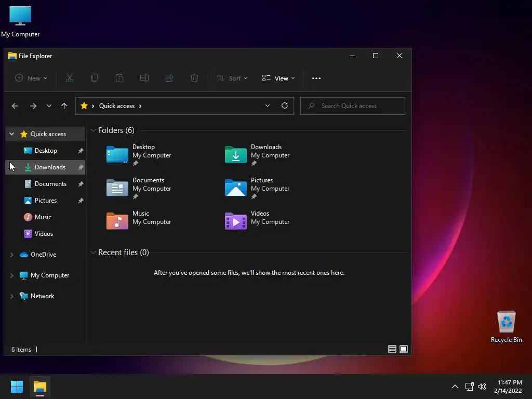Unpin Desktop using its sidebar pin icon
Viewport: 532px width, 399px height.
pos(81,151)
